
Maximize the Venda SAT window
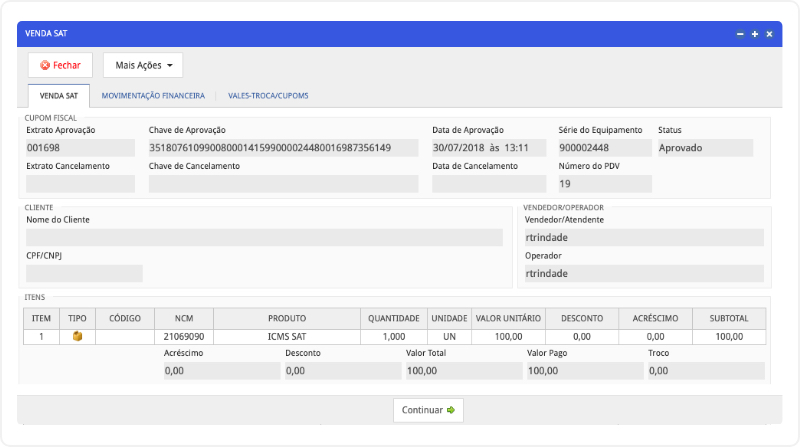(754, 34)
